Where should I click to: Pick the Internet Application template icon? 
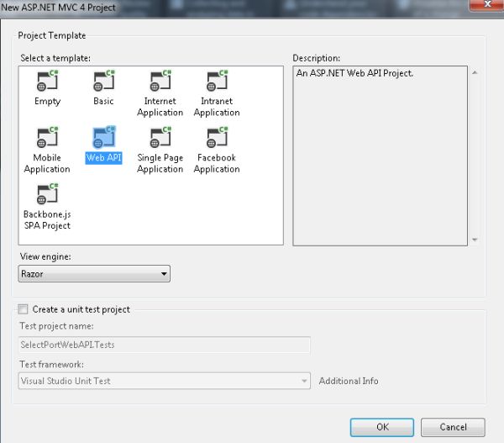pyautogui.click(x=160, y=81)
